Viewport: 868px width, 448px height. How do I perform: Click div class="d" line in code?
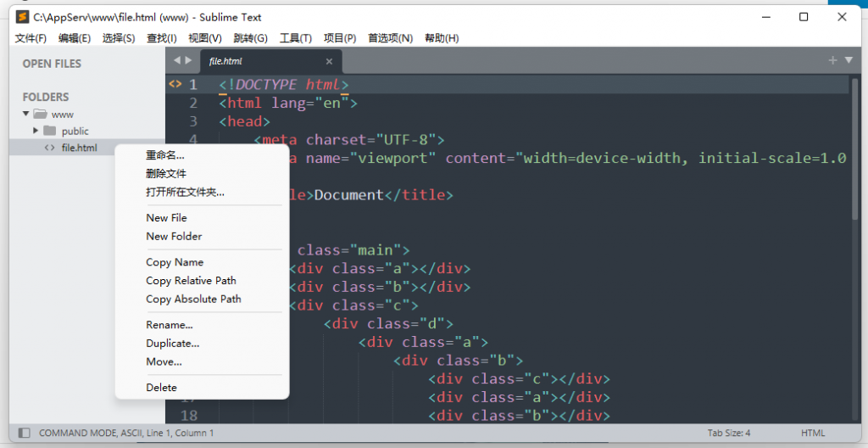tap(388, 323)
